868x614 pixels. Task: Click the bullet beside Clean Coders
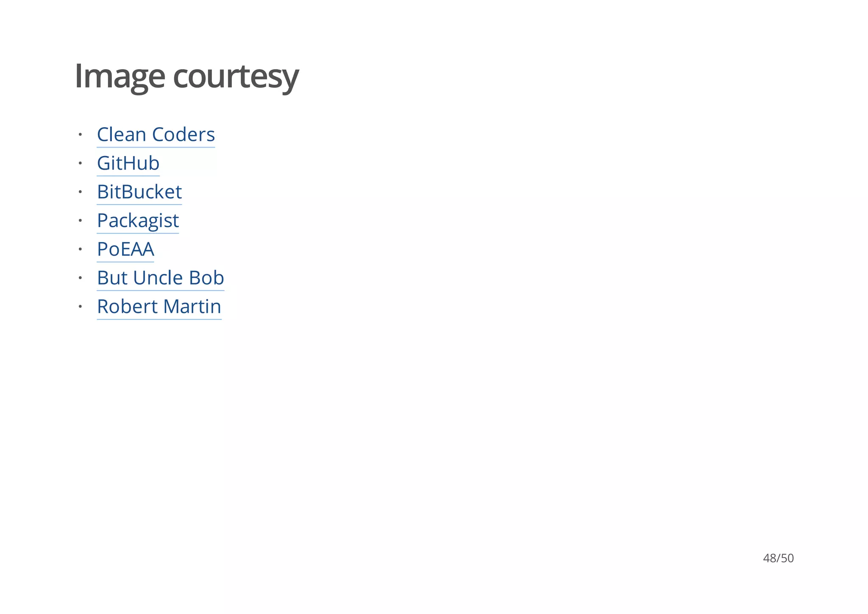click(x=80, y=135)
